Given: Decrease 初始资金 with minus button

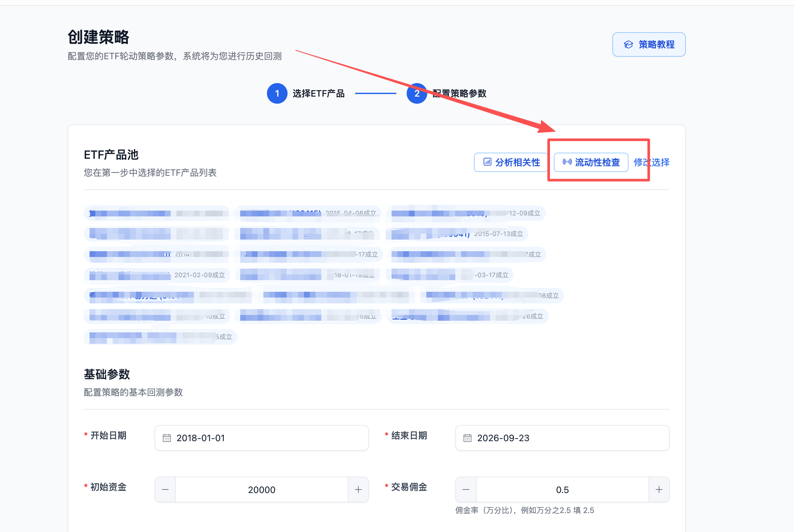Looking at the screenshot, I should [165, 489].
